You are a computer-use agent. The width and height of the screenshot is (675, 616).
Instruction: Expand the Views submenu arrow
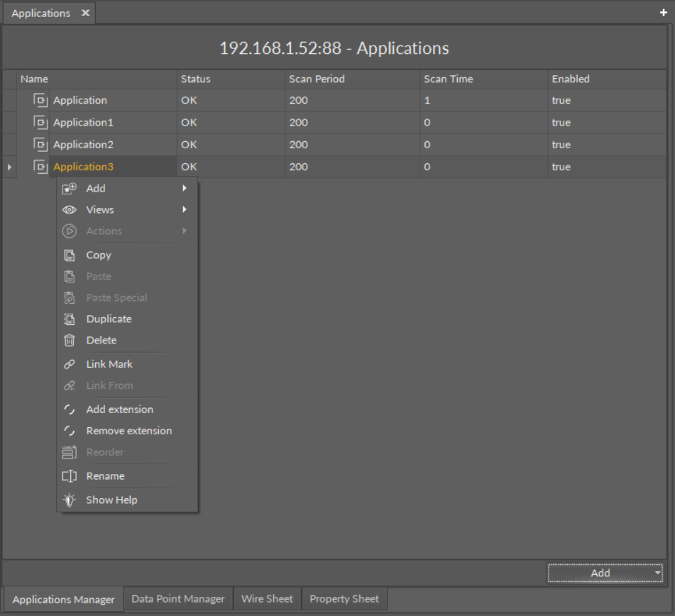point(185,210)
